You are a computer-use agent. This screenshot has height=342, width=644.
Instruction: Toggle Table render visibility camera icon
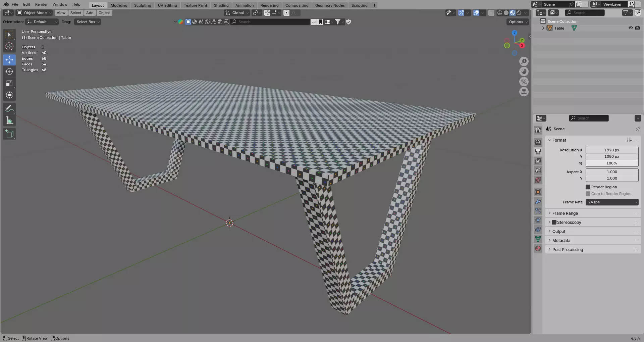[638, 28]
